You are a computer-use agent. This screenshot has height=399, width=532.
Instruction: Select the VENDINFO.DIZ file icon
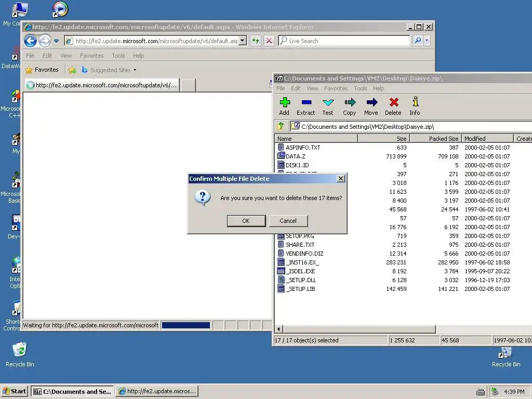click(281, 253)
